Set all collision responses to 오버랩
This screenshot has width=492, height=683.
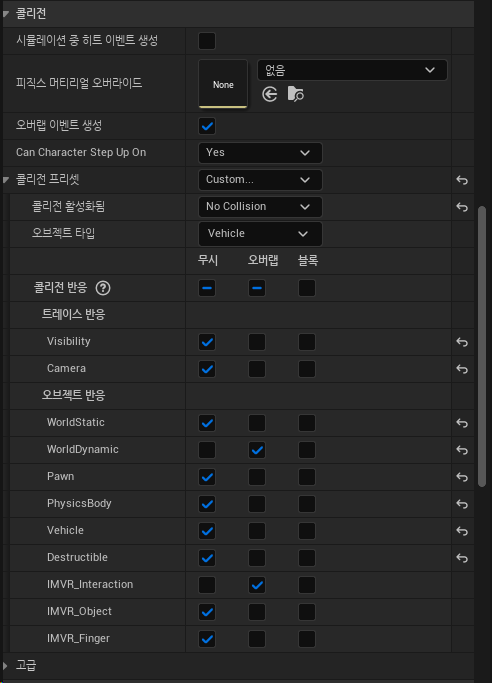(257, 288)
